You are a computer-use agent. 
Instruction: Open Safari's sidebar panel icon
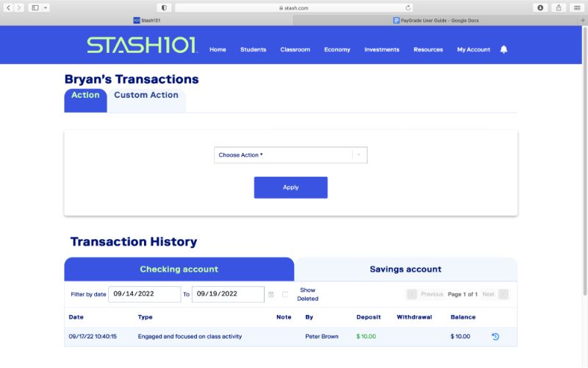click(x=35, y=7)
